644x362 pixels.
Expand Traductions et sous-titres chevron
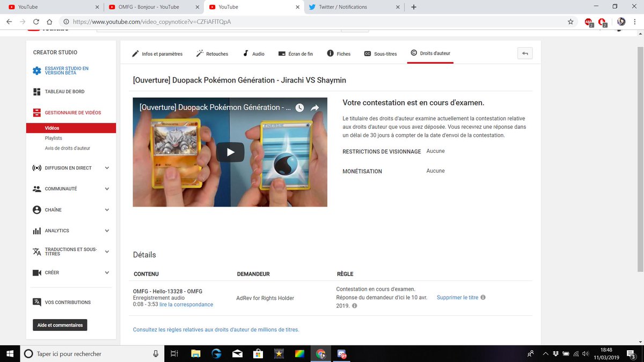coord(107,252)
